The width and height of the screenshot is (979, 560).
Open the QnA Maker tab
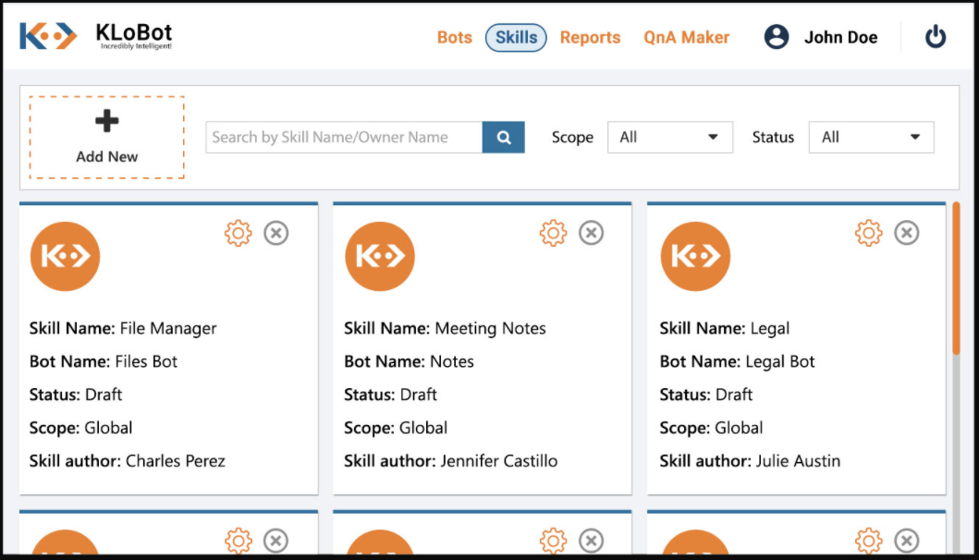(x=686, y=38)
